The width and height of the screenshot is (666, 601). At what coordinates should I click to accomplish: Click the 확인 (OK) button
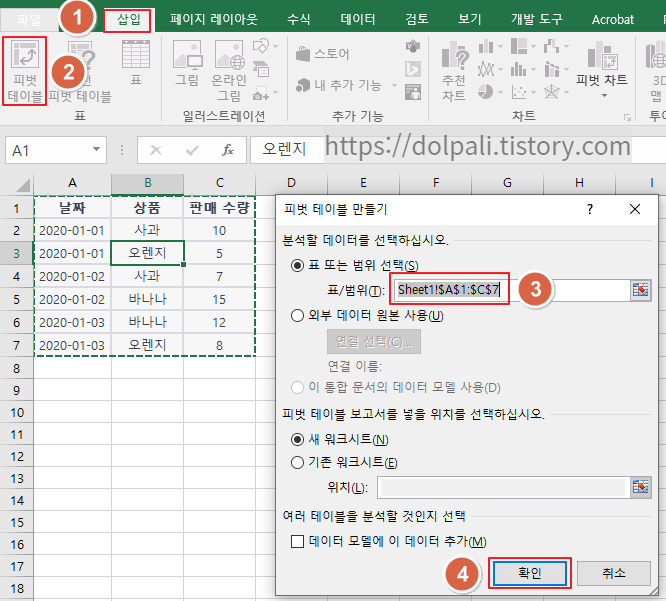coord(530,573)
